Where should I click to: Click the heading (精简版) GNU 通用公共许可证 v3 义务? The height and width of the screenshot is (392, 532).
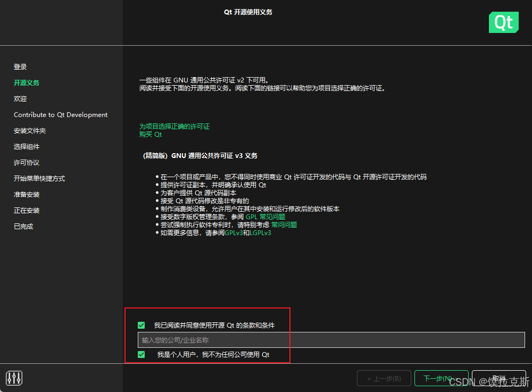coord(200,156)
